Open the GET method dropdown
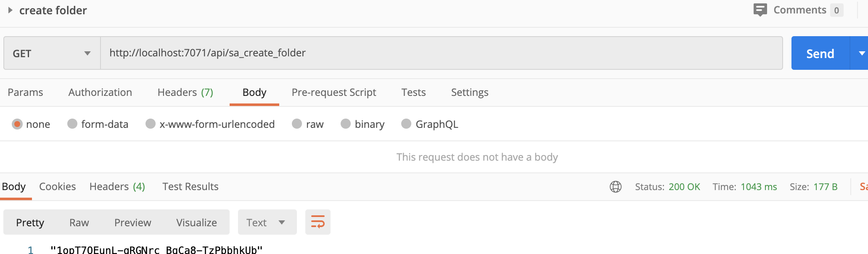The width and height of the screenshot is (868, 254). pyautogui.click(x=52, y=53)
